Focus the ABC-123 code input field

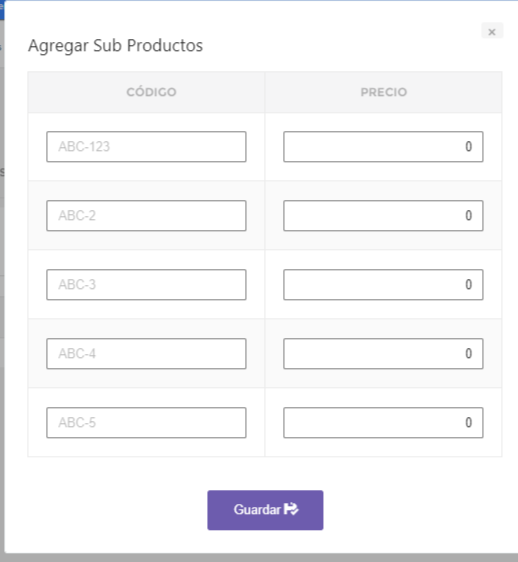click(146, 147)
